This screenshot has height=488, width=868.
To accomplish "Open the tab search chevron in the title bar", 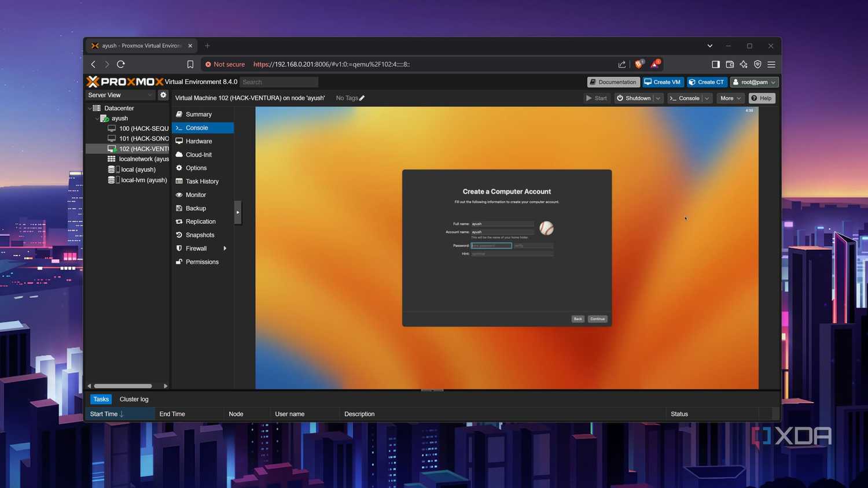I will tap(710, 46).
